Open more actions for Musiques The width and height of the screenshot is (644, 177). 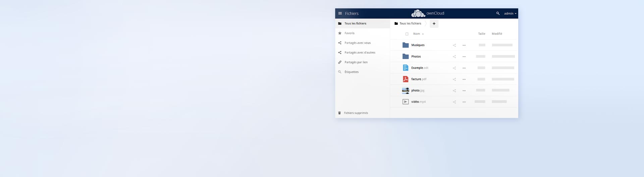point(464,45)
